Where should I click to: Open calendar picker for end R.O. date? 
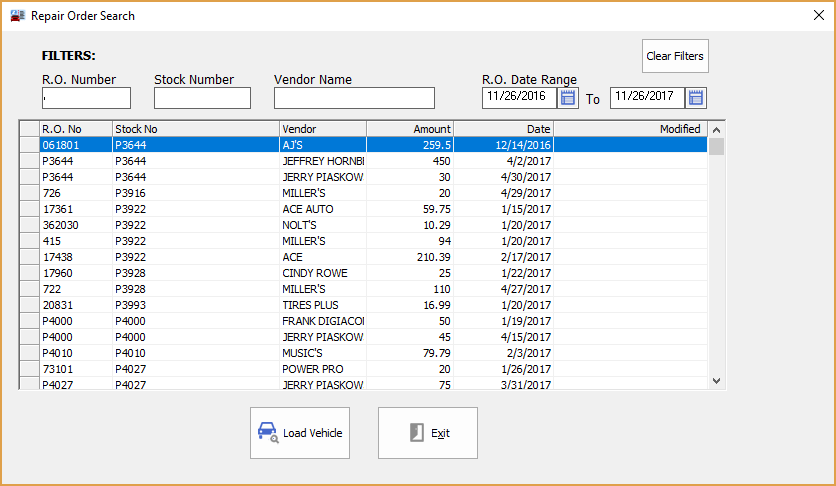point(696,98)
